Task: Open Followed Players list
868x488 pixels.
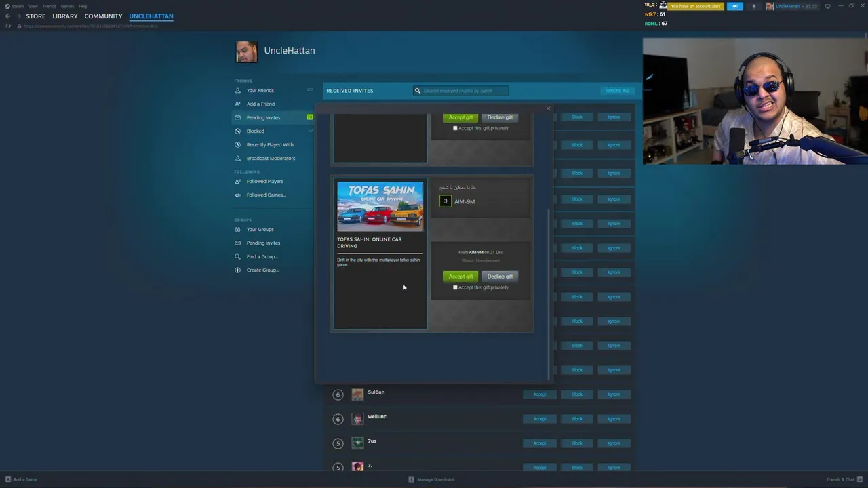Action: tap(264, 181)
